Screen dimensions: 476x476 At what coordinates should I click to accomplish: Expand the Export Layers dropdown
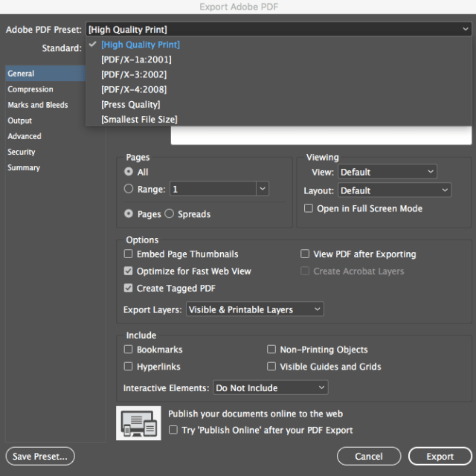[x=254, y=309]
